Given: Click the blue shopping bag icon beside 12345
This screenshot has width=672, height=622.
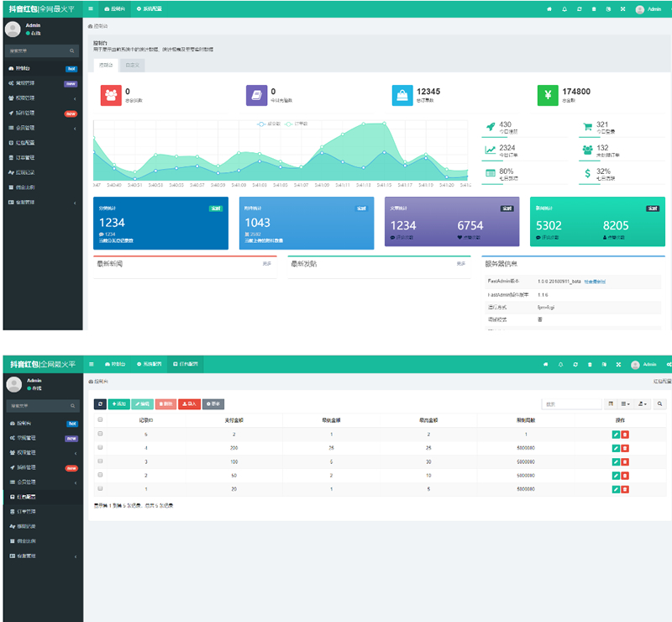Looking at the screenshot, I should 402,96.
